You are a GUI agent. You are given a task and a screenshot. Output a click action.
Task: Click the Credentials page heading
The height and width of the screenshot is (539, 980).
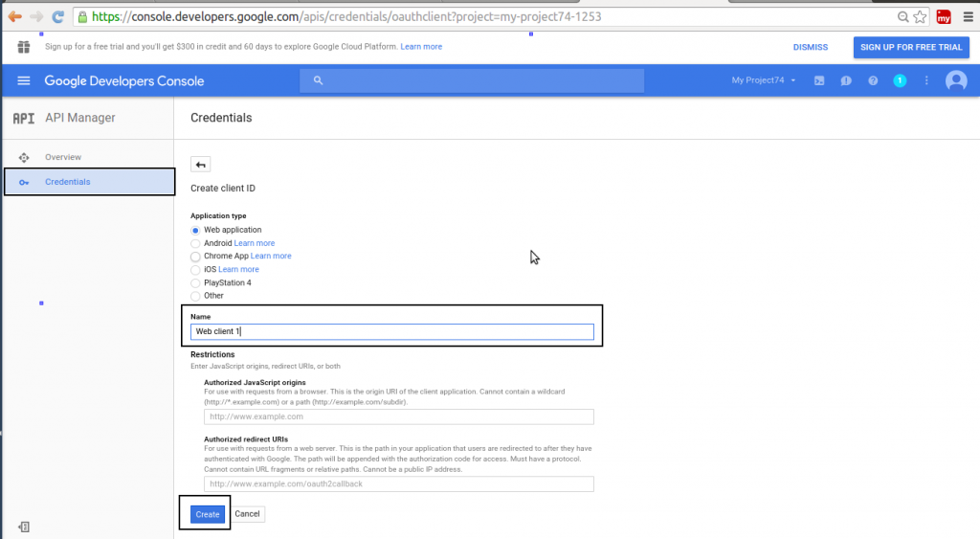[x=221, y=118]
